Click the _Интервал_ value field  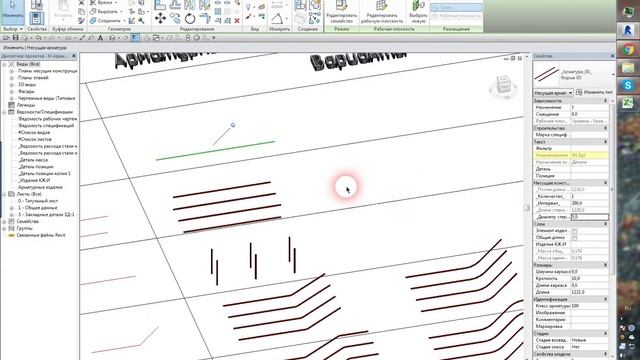589,203
